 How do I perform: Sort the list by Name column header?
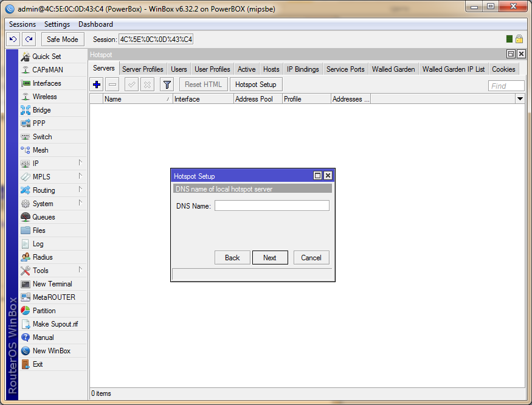click(137, 99)
